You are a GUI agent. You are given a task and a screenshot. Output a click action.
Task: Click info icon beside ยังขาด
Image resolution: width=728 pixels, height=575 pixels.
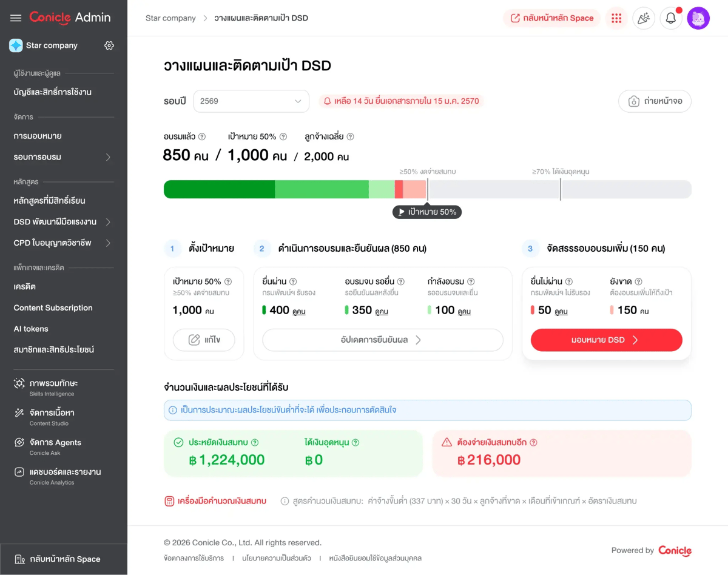(x=638, y=281)
